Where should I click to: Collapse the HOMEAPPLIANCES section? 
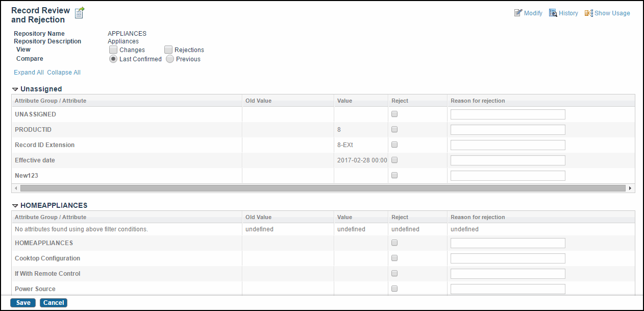pyautogui.click(x=15, y=206)
